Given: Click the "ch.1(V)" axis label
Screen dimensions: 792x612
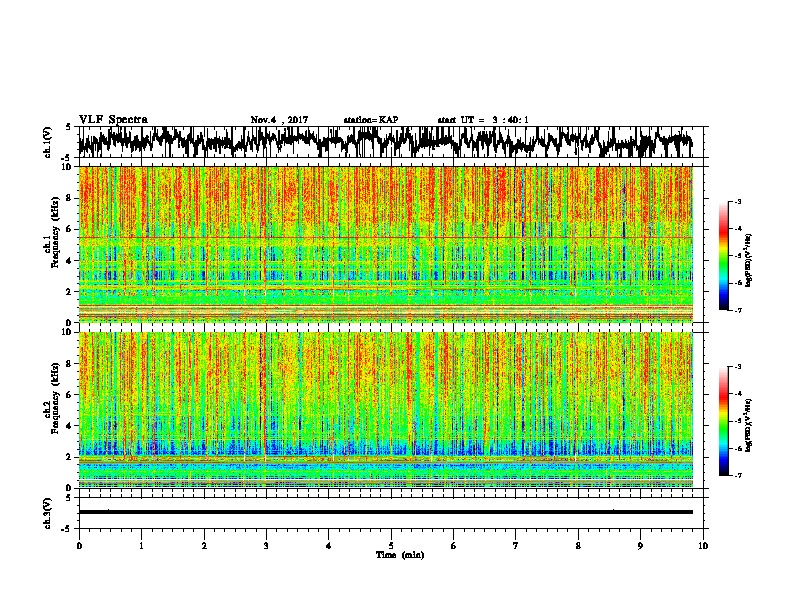Looking at the screenshot, I should pyautogui.click(x=48, y=142).
